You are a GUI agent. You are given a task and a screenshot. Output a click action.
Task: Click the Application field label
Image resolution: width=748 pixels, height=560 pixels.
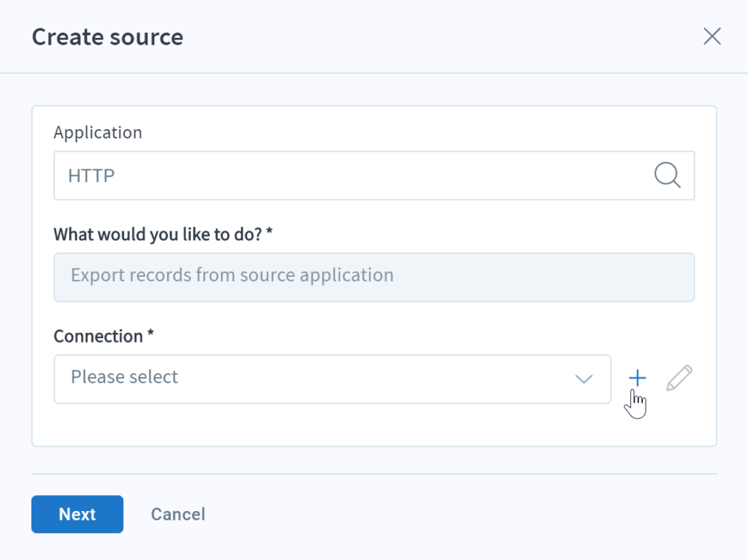(x=97, y=132)
